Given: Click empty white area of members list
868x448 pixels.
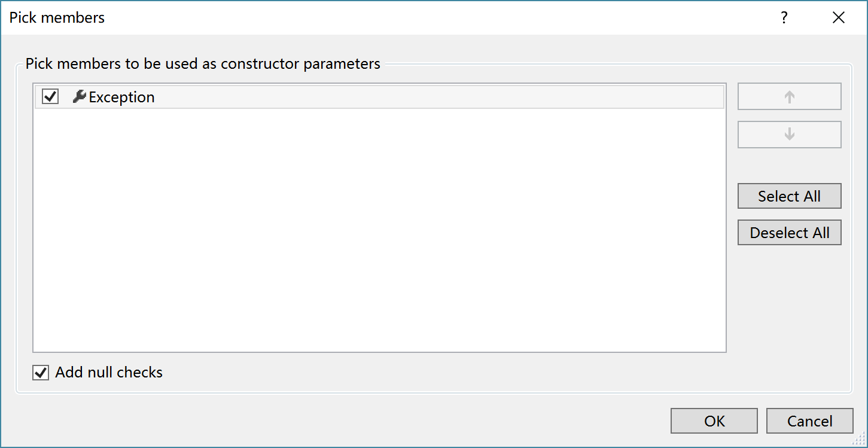Looking at the screenshot, I should (x=379, y=230).
